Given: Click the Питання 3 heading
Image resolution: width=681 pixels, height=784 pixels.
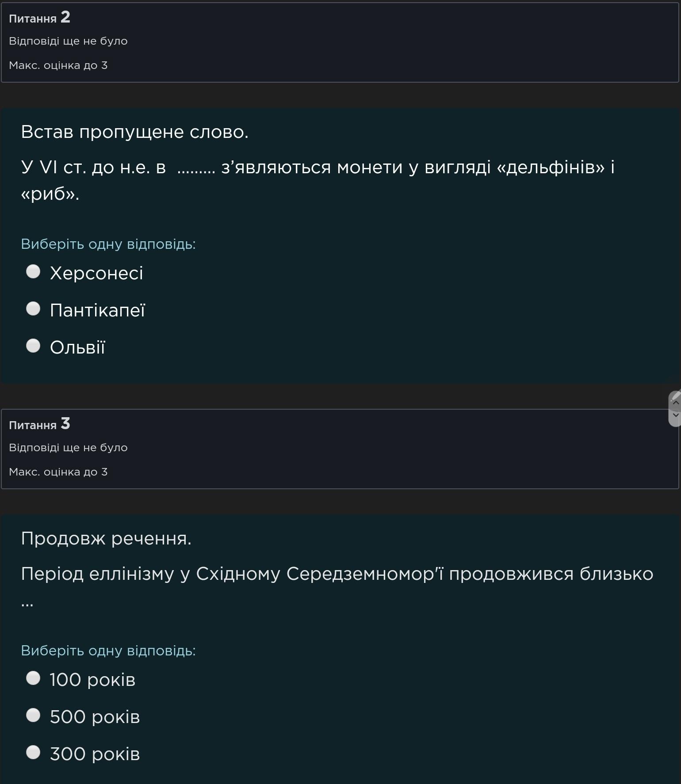Looking at the screenshot, I should [x=39, y=424].
